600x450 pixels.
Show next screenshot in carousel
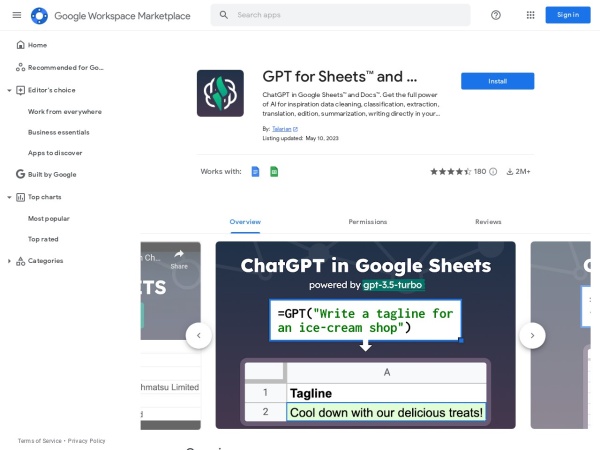point(532,336)
